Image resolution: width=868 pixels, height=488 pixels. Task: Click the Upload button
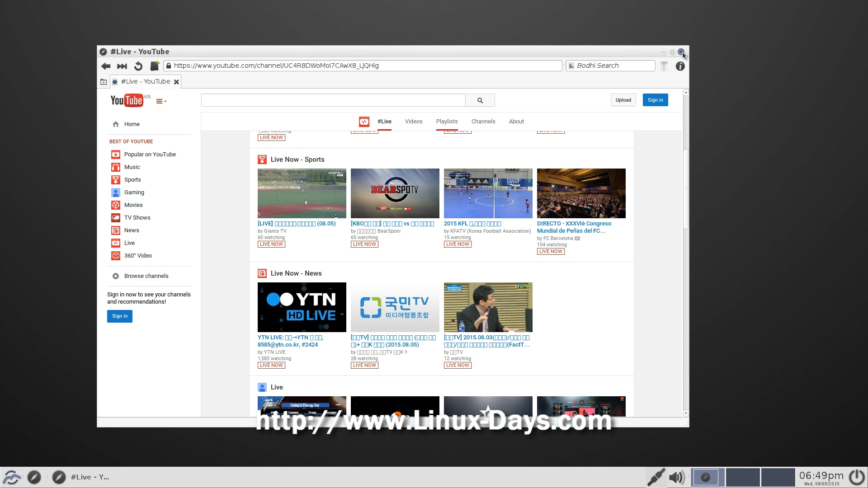(x=623, y=100)
